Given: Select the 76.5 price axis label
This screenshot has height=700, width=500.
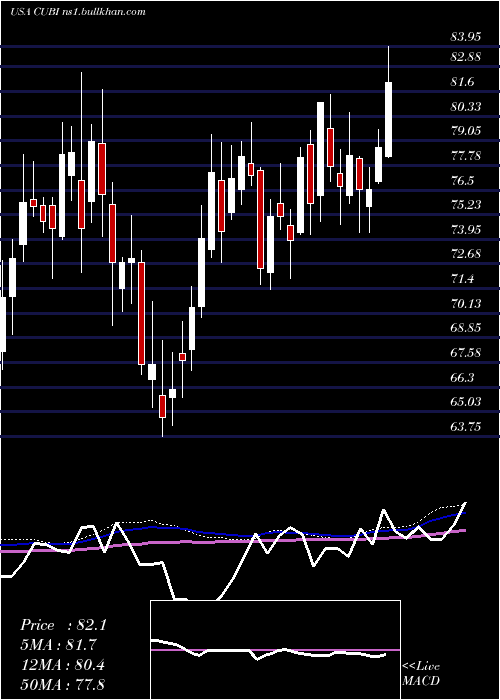Looking at the screenshot, I should pos(463,181).
